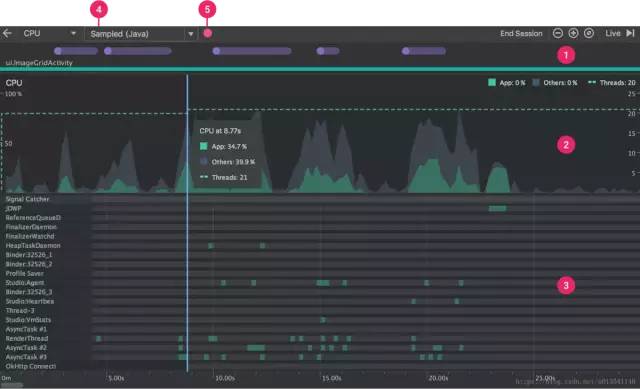
Task: Click the back arrow beside CPU
Action: 7,33
